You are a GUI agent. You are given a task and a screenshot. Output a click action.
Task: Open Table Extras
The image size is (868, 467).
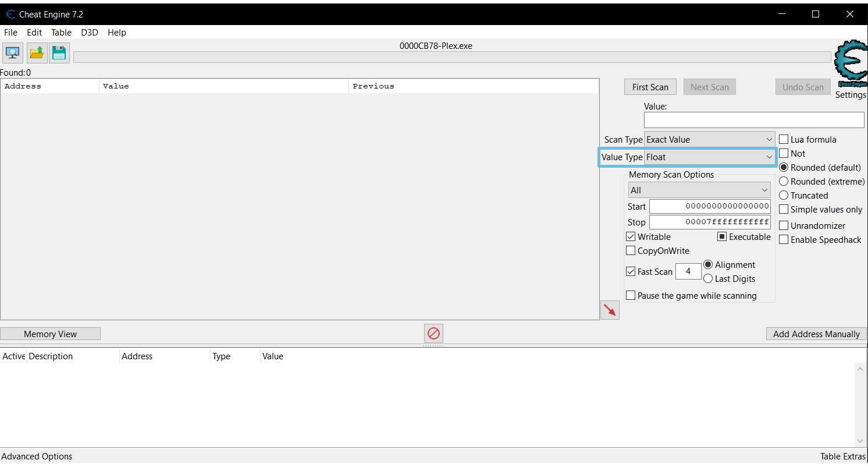point(843,457)
